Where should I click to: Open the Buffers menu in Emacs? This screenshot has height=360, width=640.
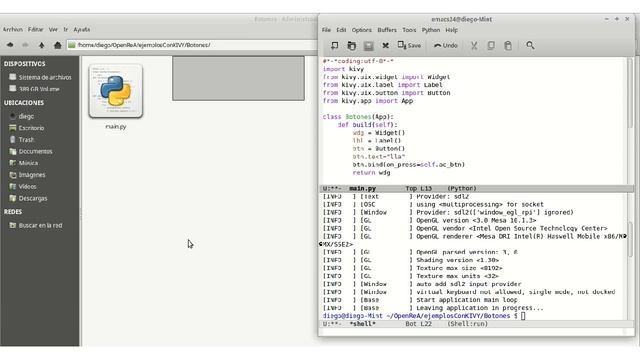click(x=387, y=30)
